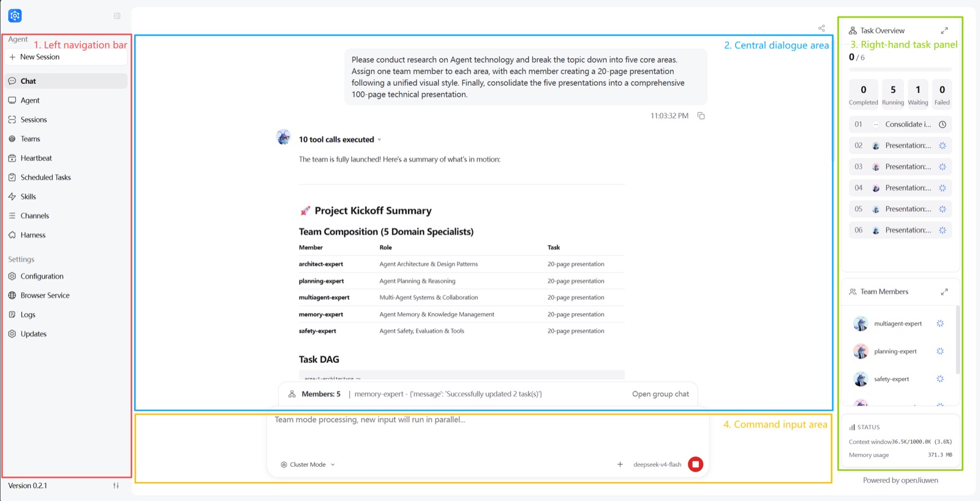Image resolution: width=980 pixels, height=501 pixels.
Task: Open the Cluster Mode dropdown
Action: (308, 465)
